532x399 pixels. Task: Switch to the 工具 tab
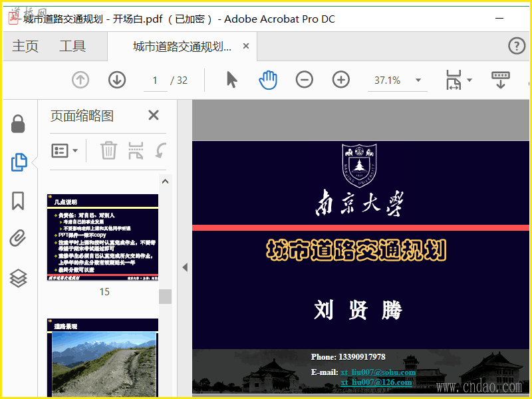(x=72, y=46)
